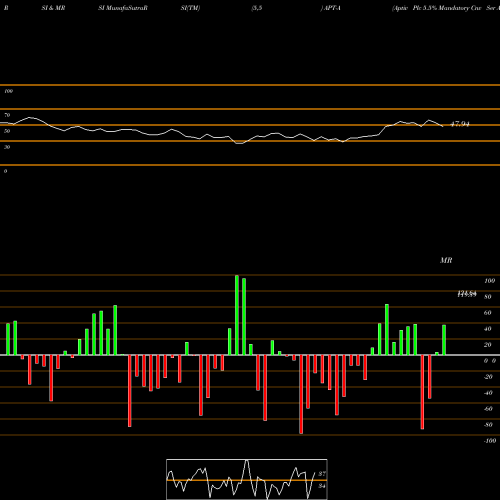The width and height of the screenshot is (500, 500).
Task: Click the 'SI(TM)' header label
Action: pos(190,8)
